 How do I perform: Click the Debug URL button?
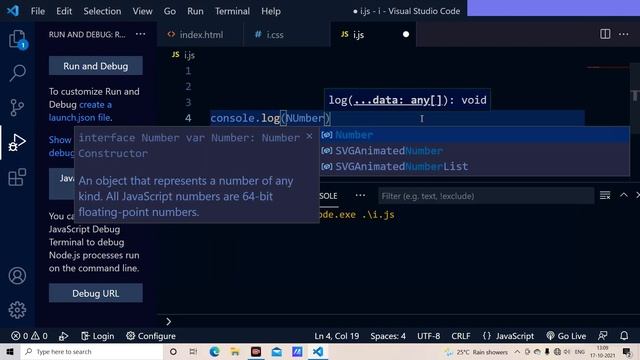[x=96, y=293]
